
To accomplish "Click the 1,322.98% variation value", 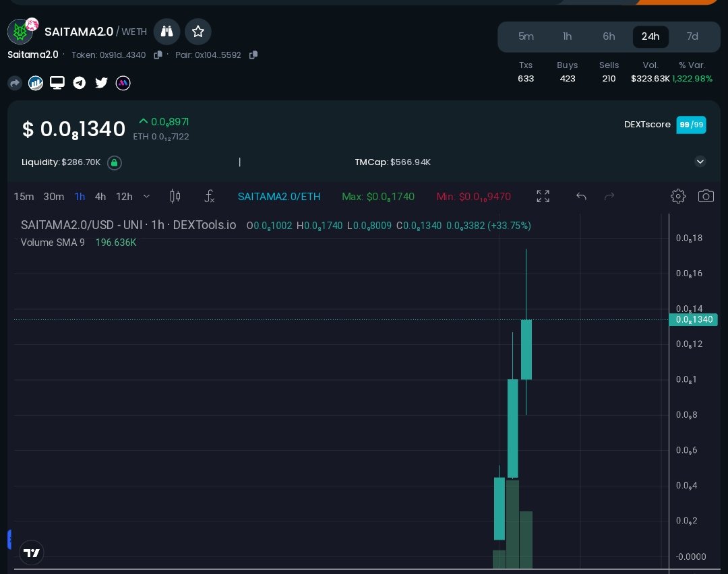I will [692, 78].
